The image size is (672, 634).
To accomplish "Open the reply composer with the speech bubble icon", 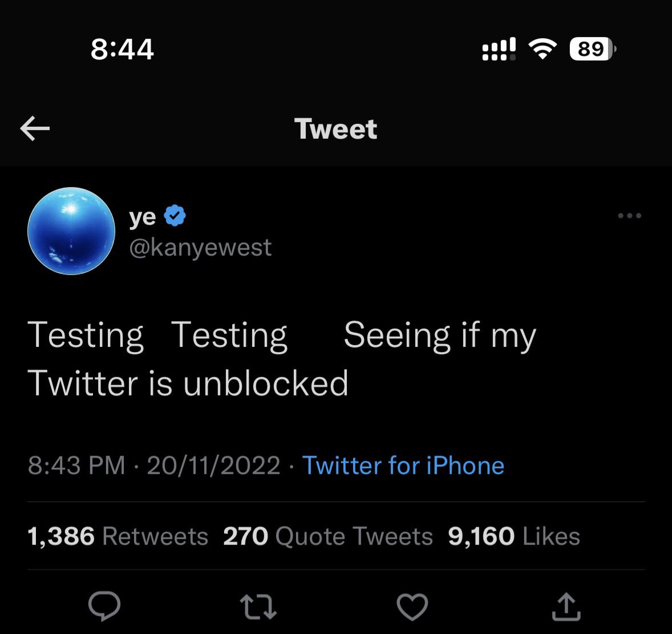I will (106, 607).
